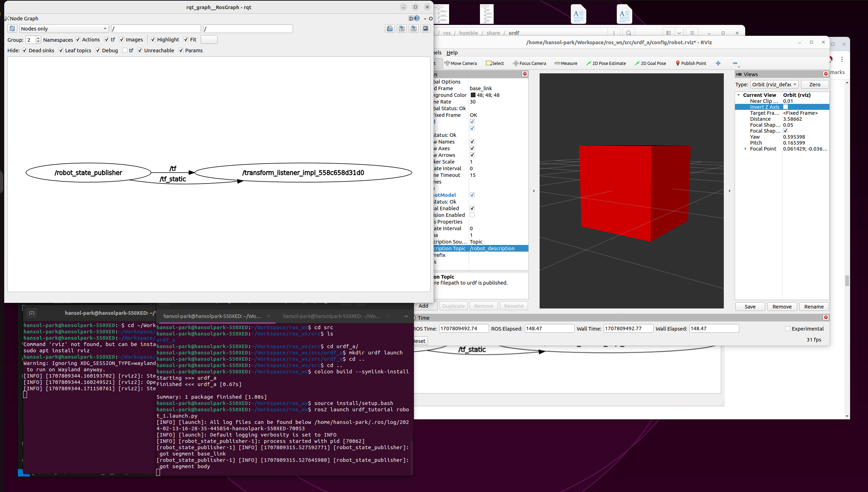Refresh the ROS node graph
Image resolution: width=868 pixels, height=492 pixels.
tap(12, 28)
